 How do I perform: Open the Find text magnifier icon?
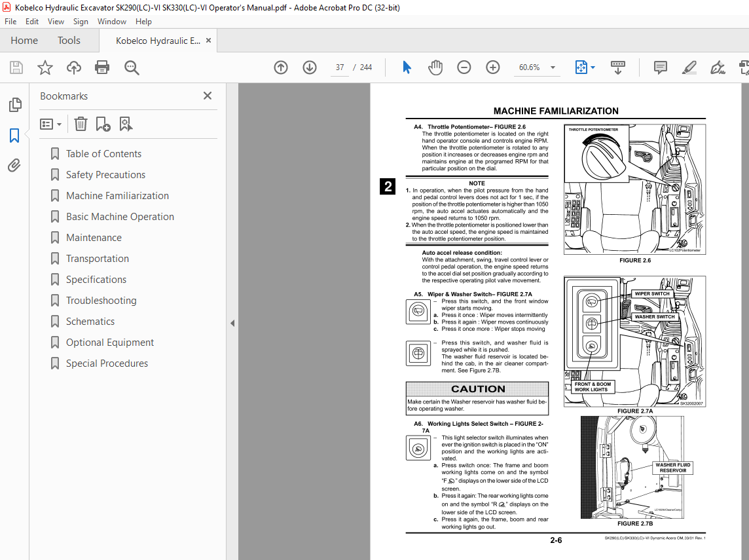coord(132,67)
